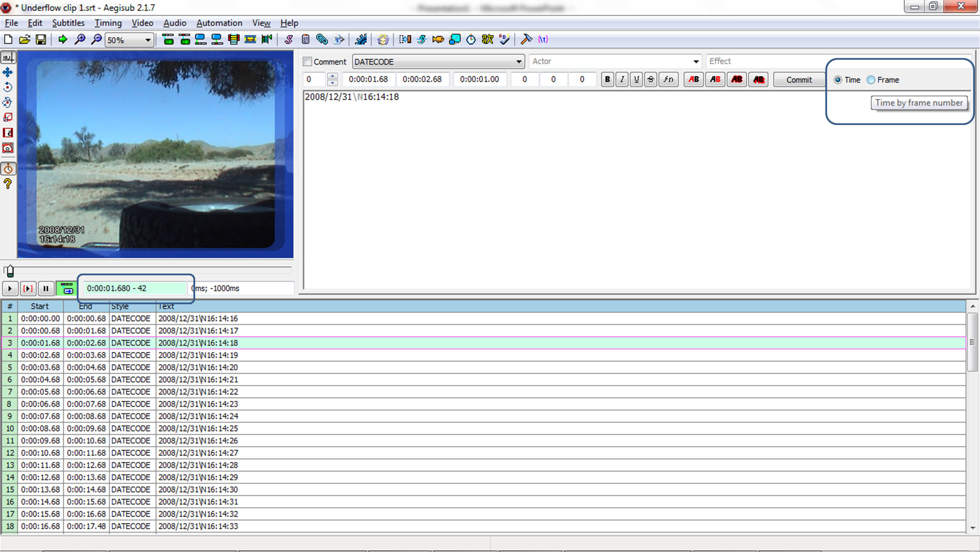Open script Properties clipboard icon

point(305,40)
